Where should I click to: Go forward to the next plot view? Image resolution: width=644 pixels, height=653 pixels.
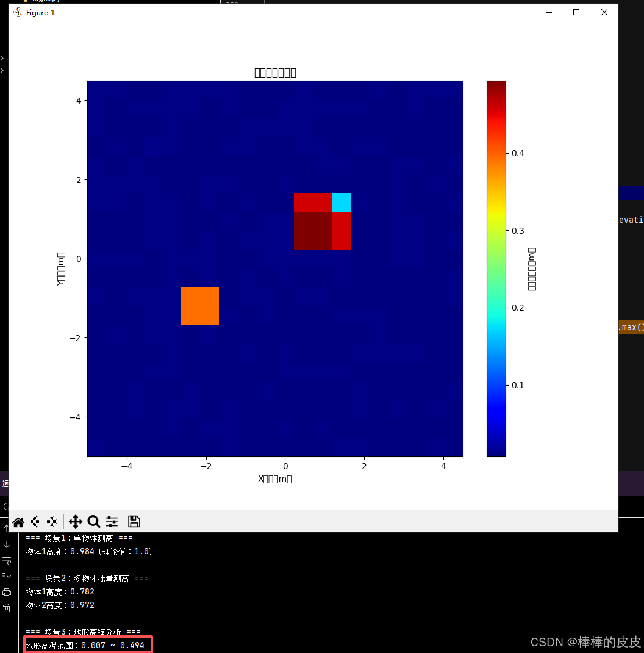point(52,522)
